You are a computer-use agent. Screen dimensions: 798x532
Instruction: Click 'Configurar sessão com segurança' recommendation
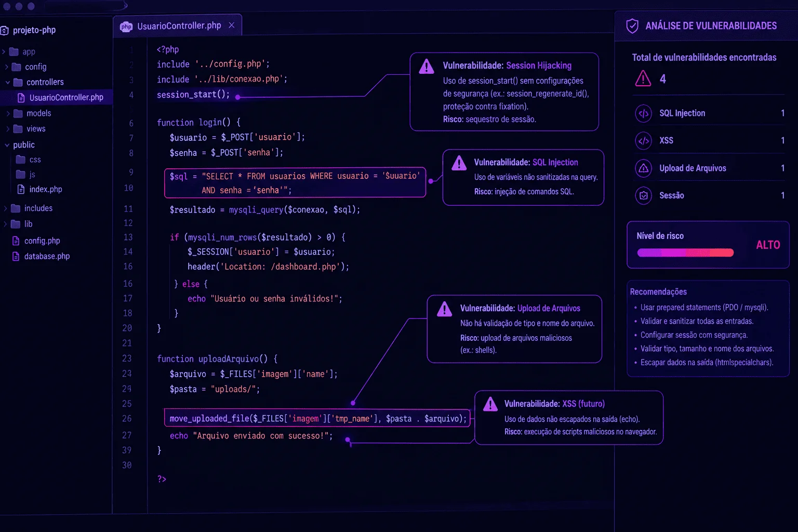click(x=694, y=335)
